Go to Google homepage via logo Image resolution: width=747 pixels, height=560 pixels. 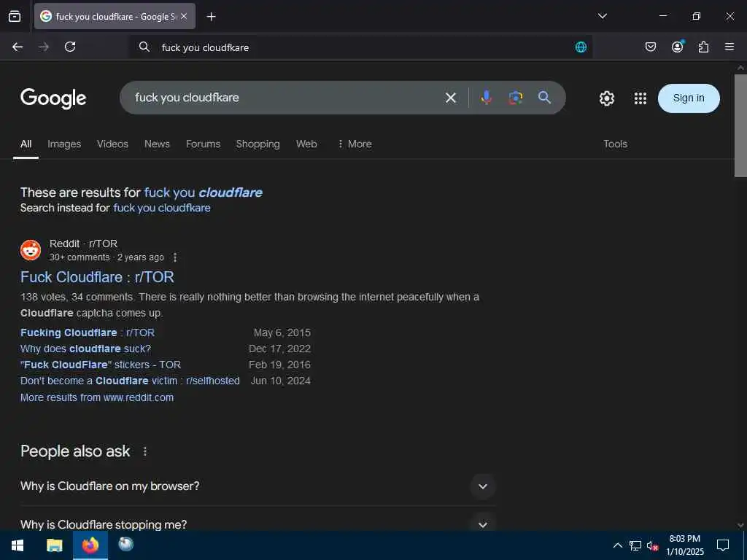53,98
